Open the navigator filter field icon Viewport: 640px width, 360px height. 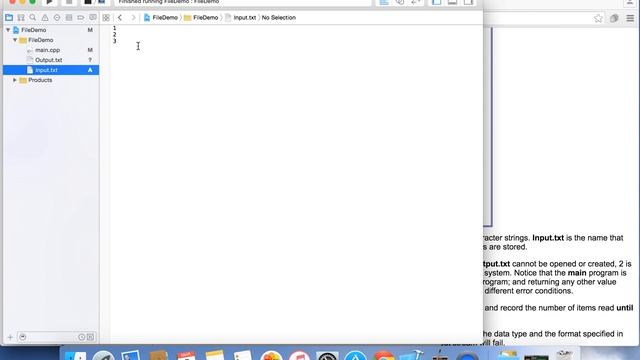(23, 337)
